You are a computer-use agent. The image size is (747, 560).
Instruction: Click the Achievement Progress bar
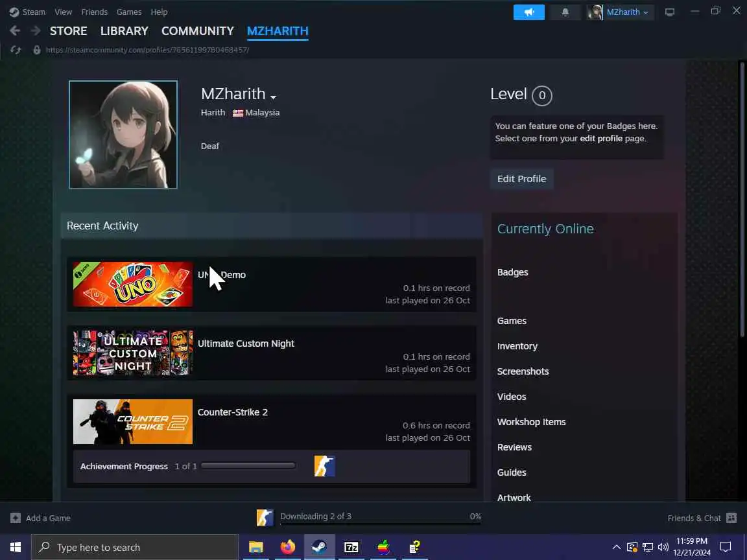click(248, 466)
